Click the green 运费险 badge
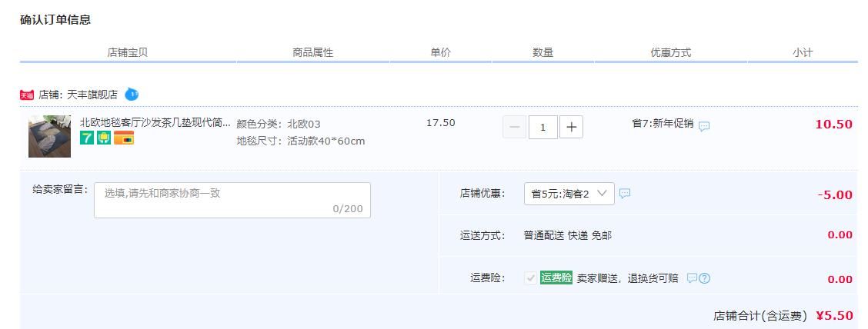 556,278
